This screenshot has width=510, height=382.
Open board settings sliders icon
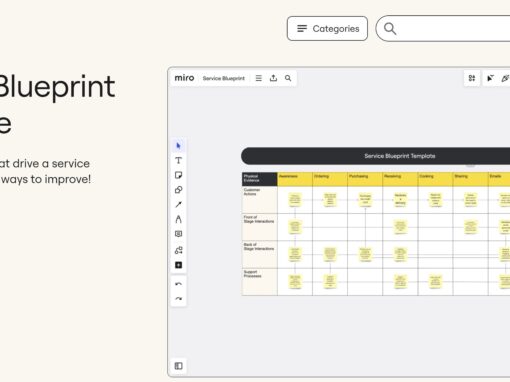coord(472,78)
